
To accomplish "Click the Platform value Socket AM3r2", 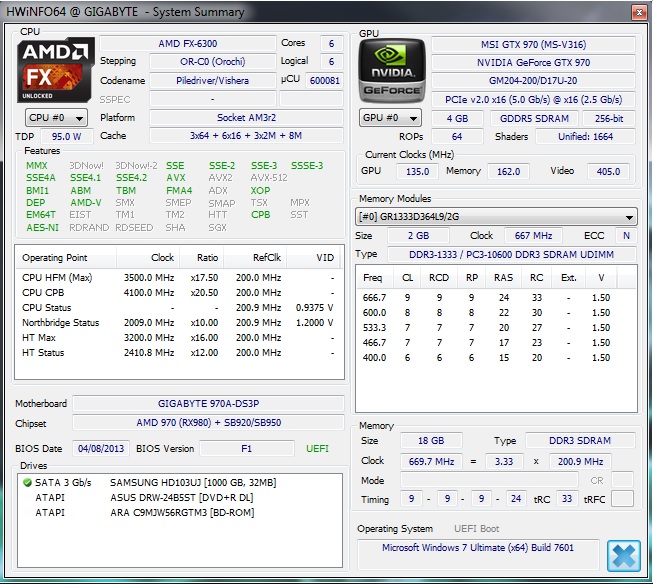I will [x=247, y=117].
